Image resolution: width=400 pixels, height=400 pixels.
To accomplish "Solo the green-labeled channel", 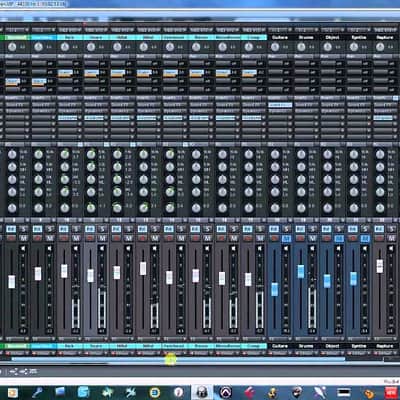I will [x=23, y=229].
